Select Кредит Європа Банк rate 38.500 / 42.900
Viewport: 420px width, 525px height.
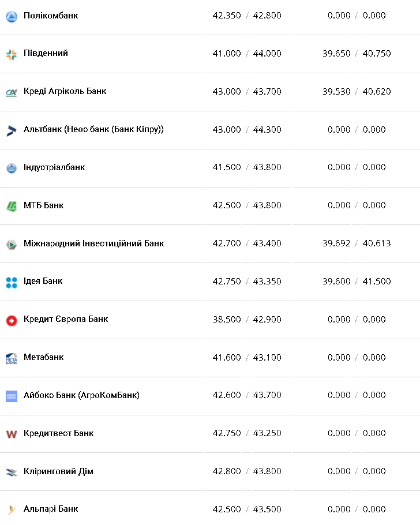(247, 320)
